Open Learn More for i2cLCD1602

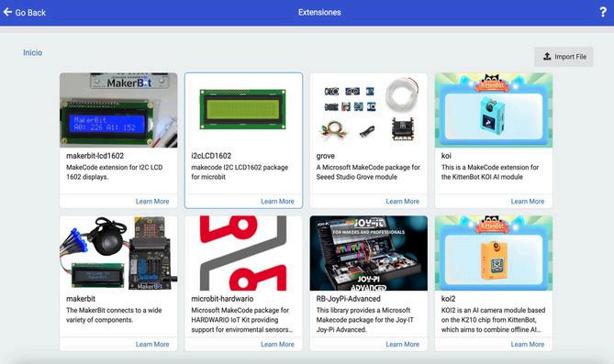277,201
